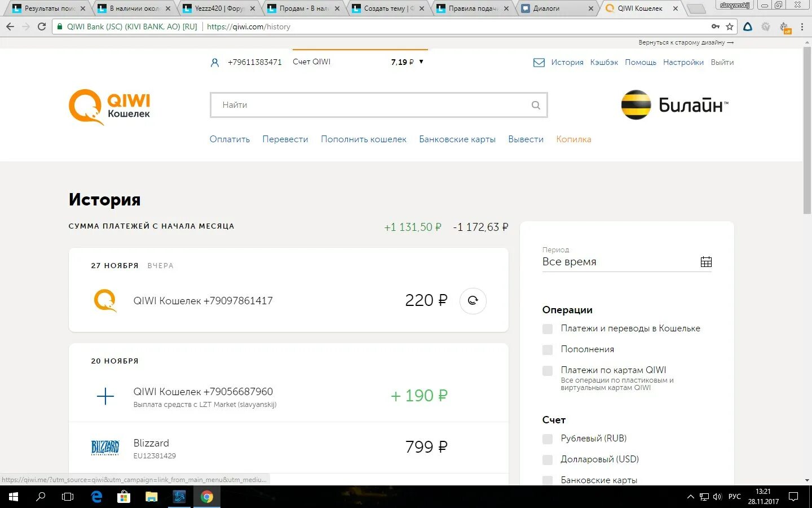Open the notification center icon
This screenshot has width=812, height=508.
pyautogui.click(x=793, y=497)
